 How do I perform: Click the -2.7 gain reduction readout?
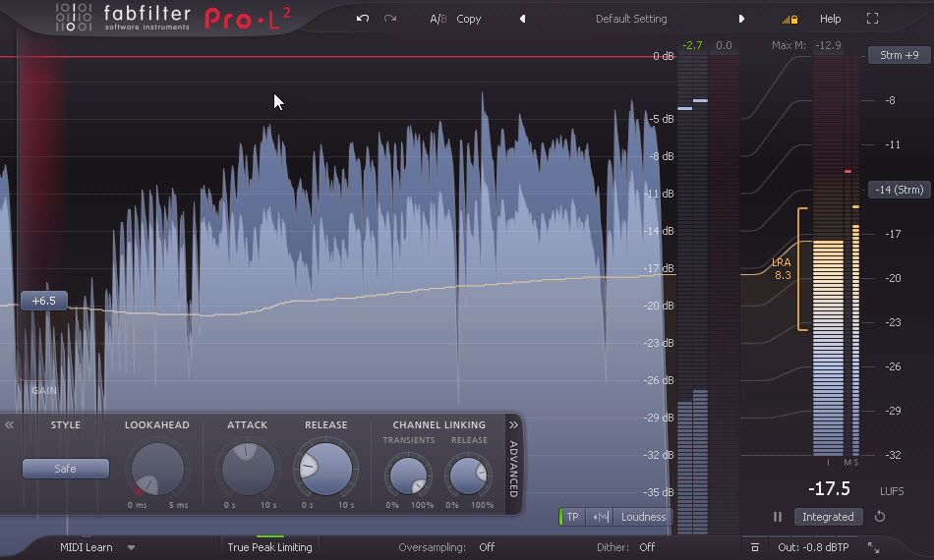click(692, 45)
